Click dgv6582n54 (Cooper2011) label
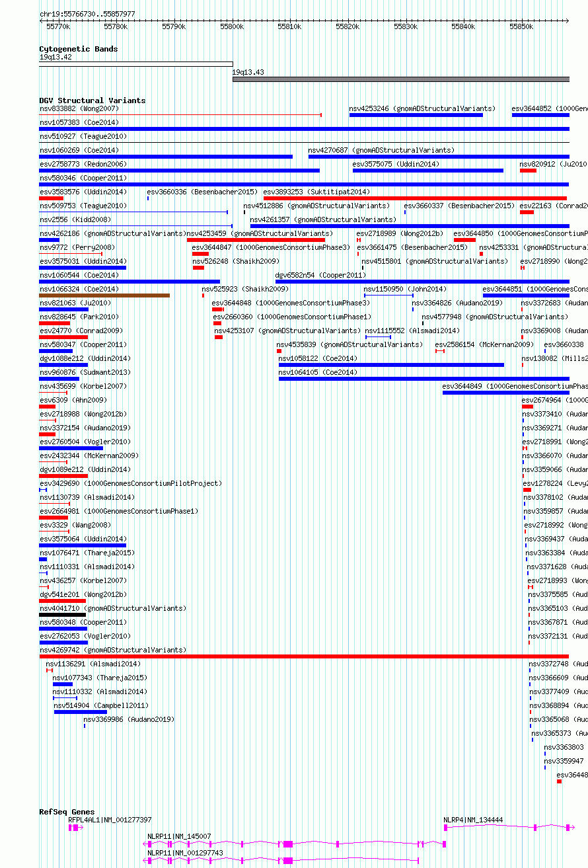This screenshot has height=868, width=588. point(320,275)
